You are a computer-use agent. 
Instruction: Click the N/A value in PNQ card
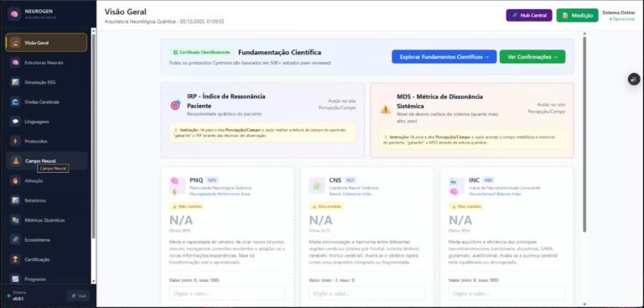[x=181, y=220]
